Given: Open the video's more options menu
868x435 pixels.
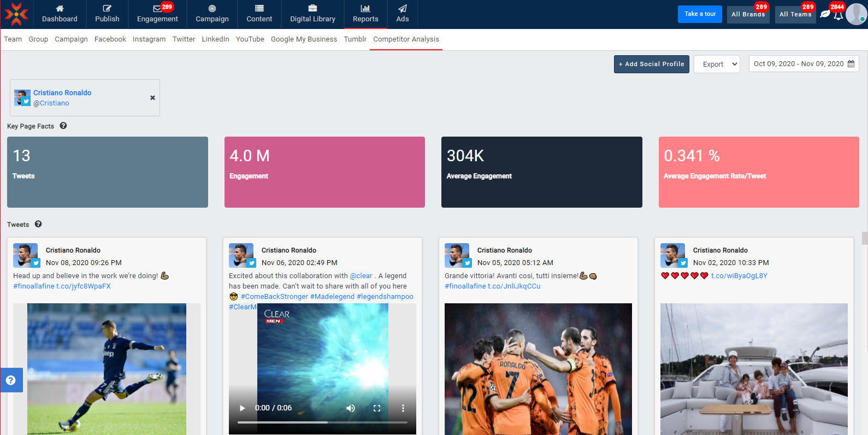Looking at the screenshot, I should pyautogui.click(x=403, y=408).
